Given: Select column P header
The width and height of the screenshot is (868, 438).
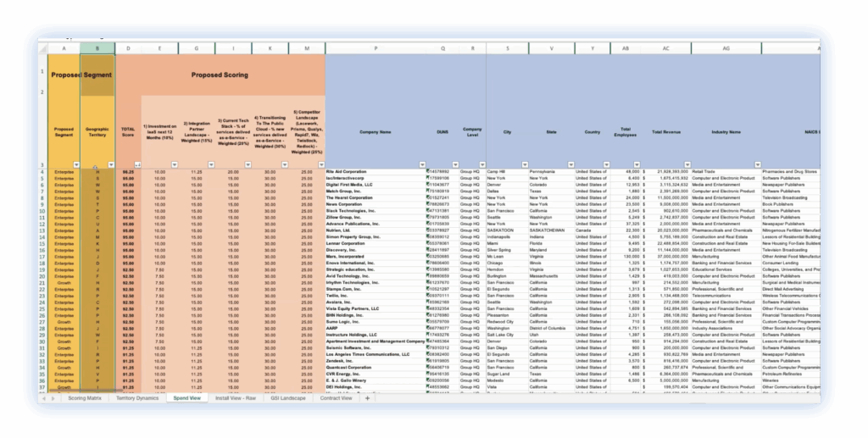Looking at the screenshot, I should [x=375, y=49].
